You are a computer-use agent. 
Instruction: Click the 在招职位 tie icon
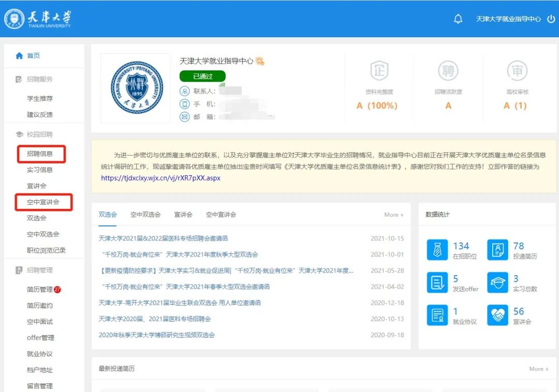point(437,250)
